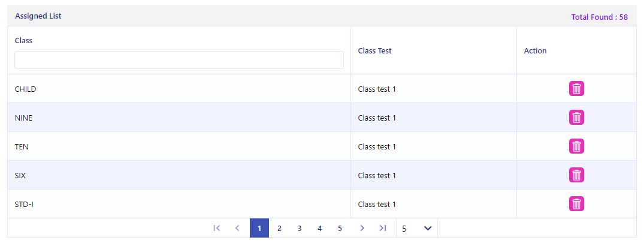Go to next page arrow

362,228
